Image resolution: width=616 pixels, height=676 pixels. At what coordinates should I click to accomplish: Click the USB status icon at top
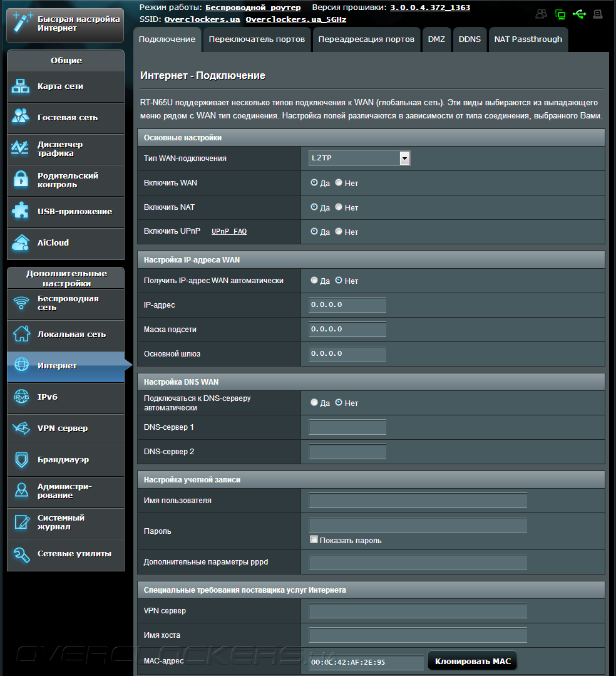[578, 14]
